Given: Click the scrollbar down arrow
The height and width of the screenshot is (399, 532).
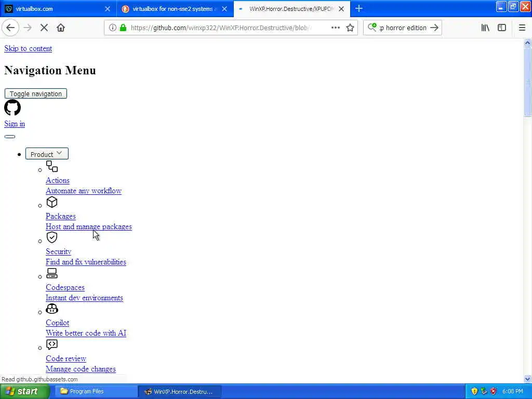Looking at the screenshot, I should pyautogui.click(x=527, y=379).
